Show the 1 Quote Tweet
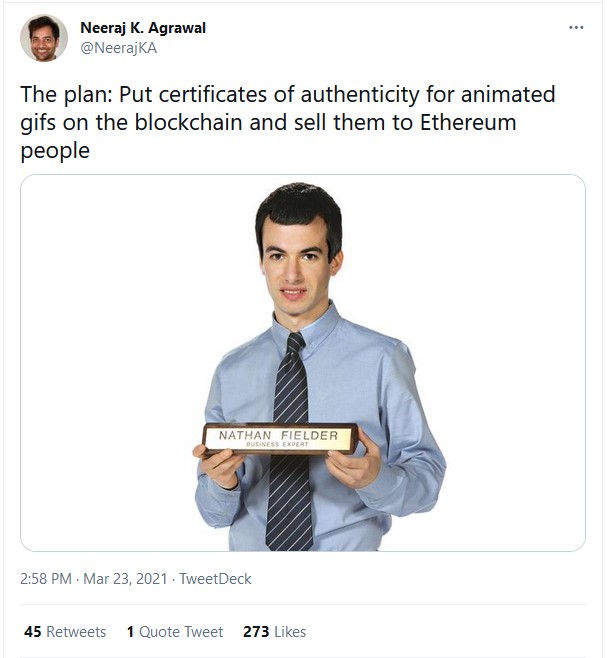This screenshot has width=607, height=658. click(175, 632)
